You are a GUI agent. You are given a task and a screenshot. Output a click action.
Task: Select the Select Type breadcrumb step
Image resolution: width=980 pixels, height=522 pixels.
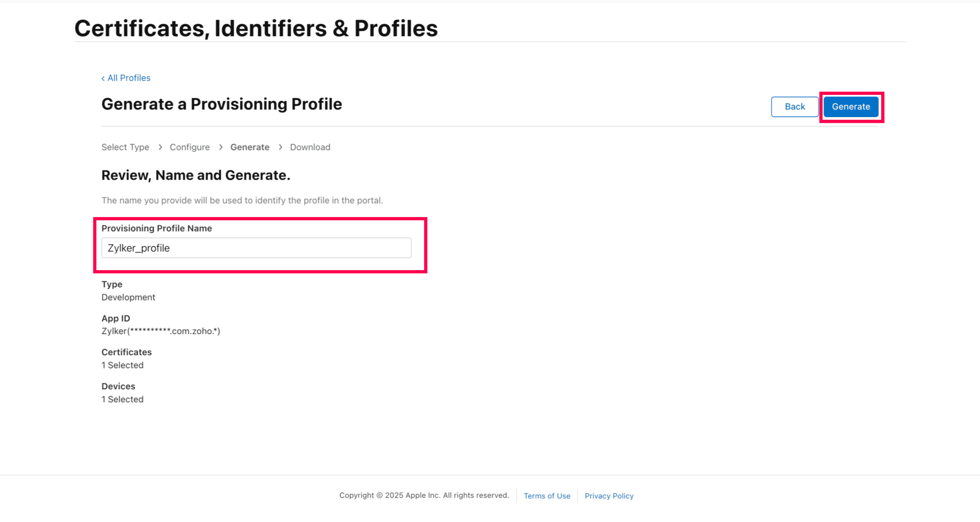pos(125,147)
